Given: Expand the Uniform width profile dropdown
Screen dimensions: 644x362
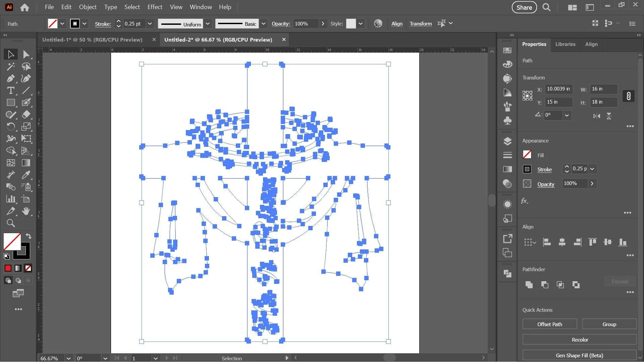Looking at the screenshot, I should (208, 23).
